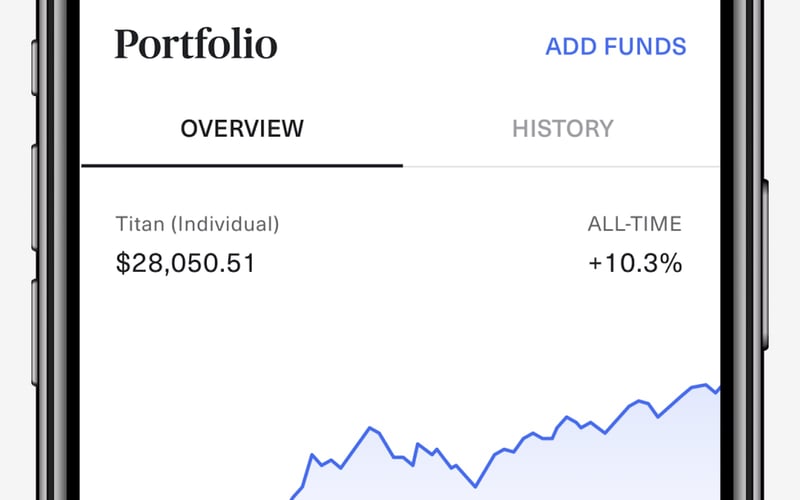Click the highest point of the chart near the right edge
The image size is (800, 500).
[x=706, y=384]
